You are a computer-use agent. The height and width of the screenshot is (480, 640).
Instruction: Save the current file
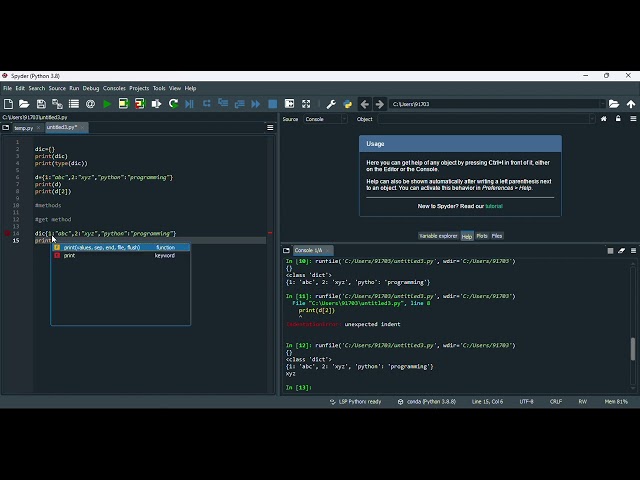tap(41, 104)
